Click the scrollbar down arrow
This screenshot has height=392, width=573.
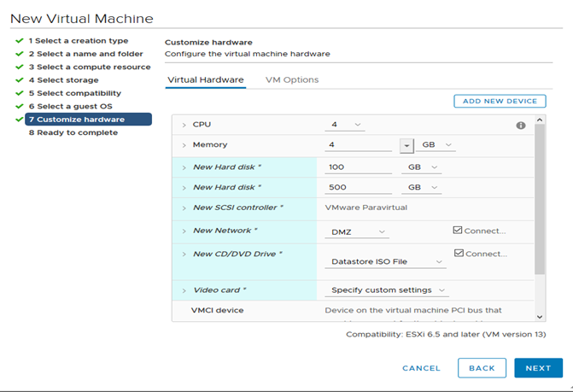(540, 317)
